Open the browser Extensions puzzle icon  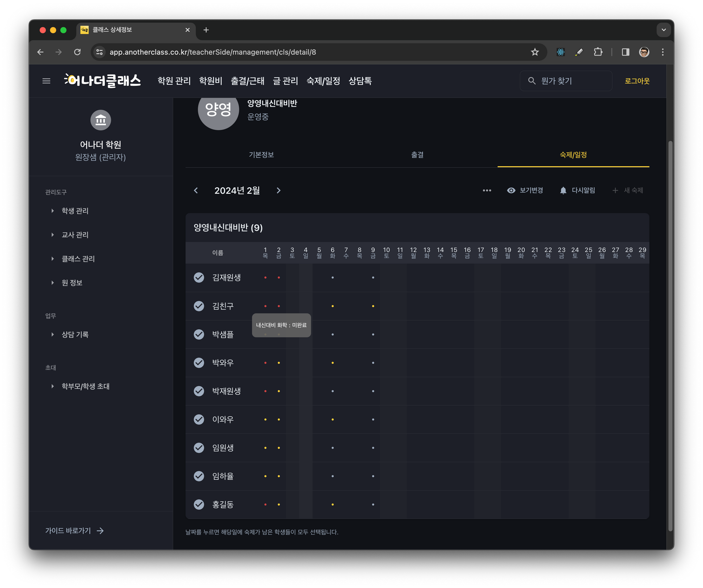tap(598, 52)
